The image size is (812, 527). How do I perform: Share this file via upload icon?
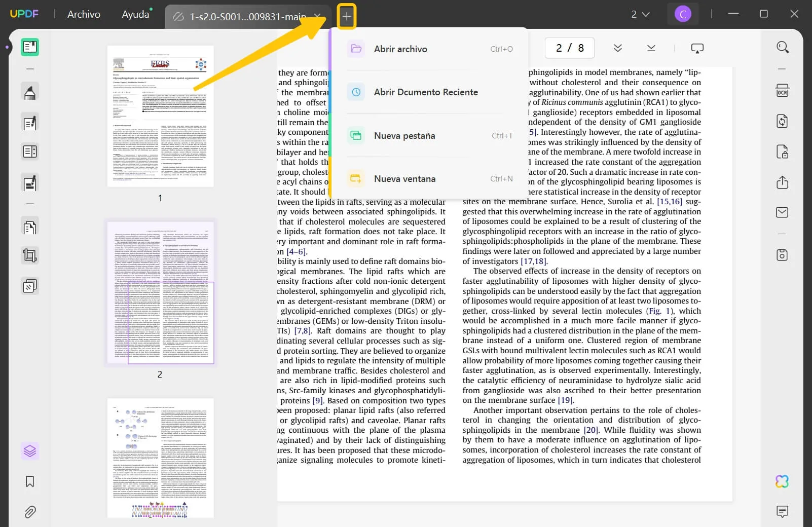point(783,182)
